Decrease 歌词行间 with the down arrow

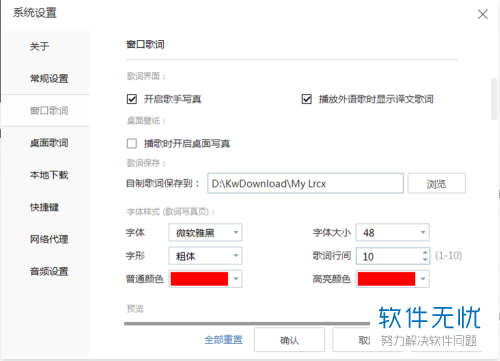pos(425,259)
